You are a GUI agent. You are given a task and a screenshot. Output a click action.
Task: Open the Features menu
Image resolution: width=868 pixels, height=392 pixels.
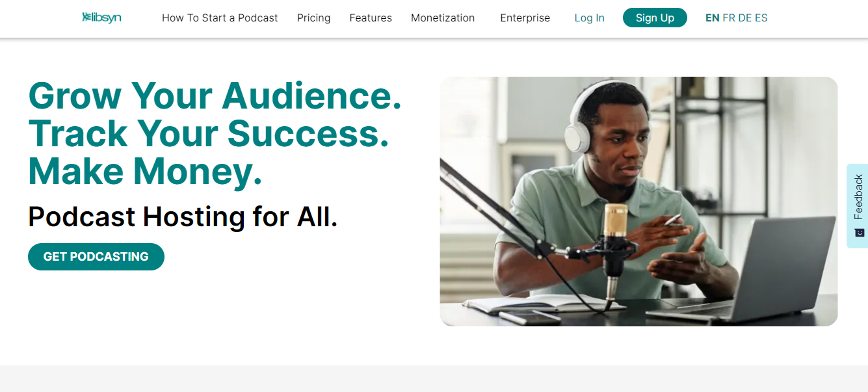click(370, 18)
